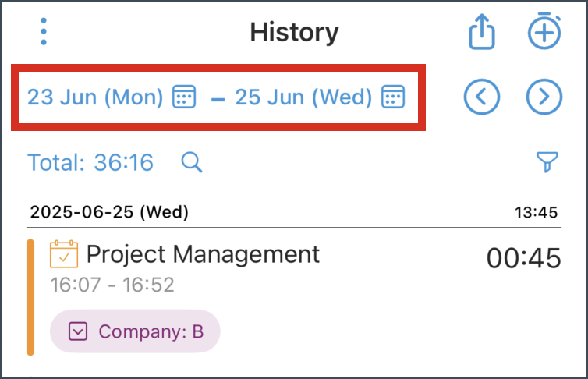Open the end date calendar icon

coord(392,97)
